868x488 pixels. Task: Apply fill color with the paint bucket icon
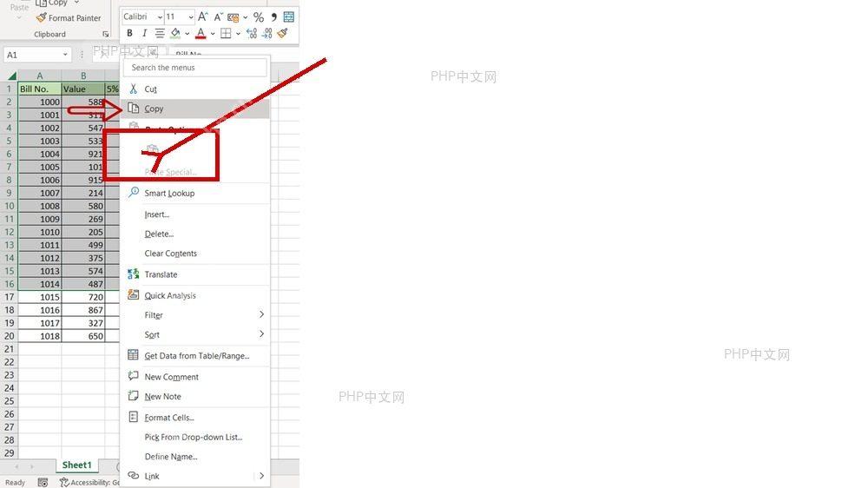tap(175, 33)
